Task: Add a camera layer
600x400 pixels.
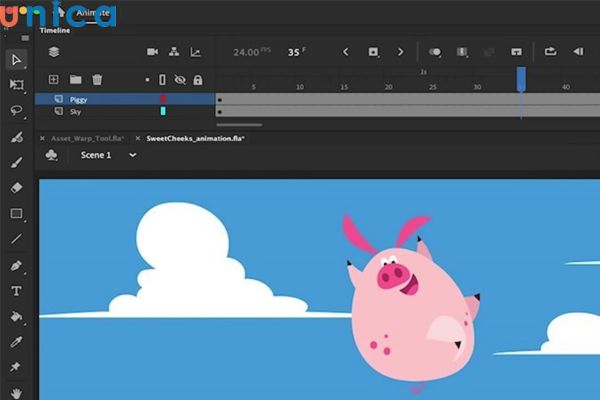Action: click(152, 52)
